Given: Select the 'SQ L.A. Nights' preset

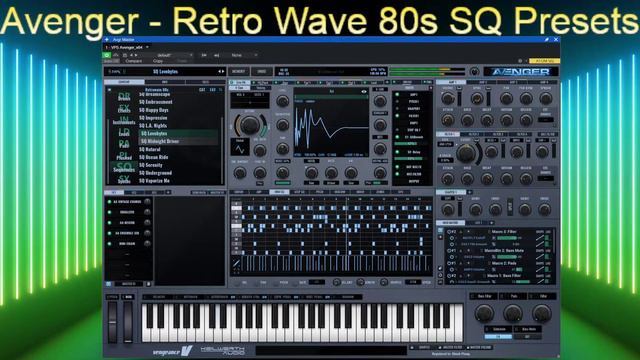Looking at the screenshot, I should click(x=153, y=126).
